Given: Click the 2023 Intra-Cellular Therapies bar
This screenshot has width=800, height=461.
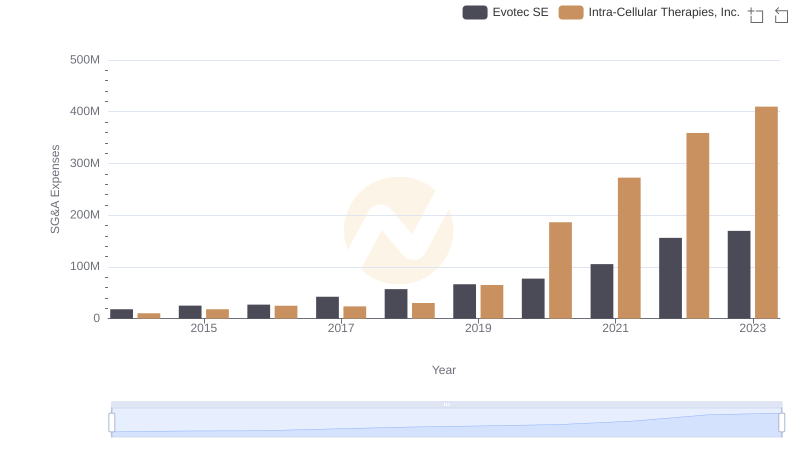Looking at the screenshot, I should [766, 213].
